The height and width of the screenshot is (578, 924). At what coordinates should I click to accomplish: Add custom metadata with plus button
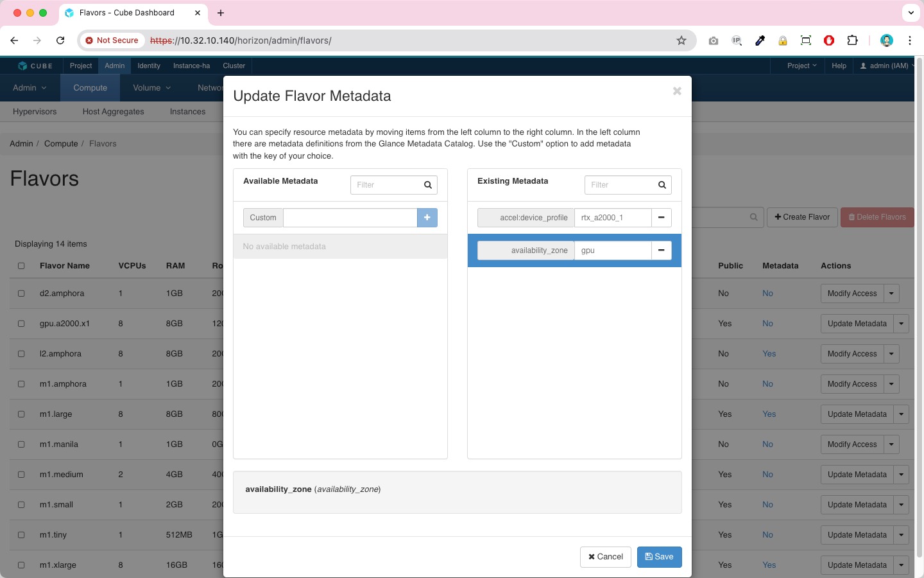coord(427,218)
